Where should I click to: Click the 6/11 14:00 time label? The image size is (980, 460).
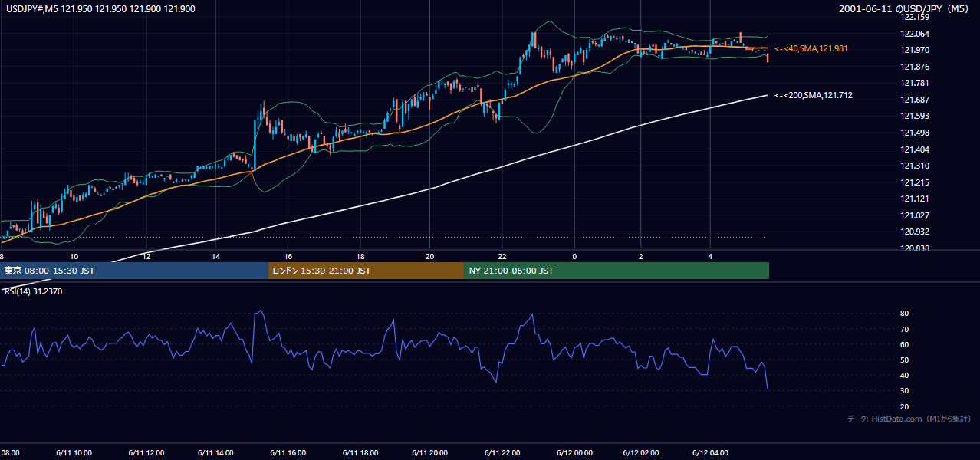click(x=215, y=452)
